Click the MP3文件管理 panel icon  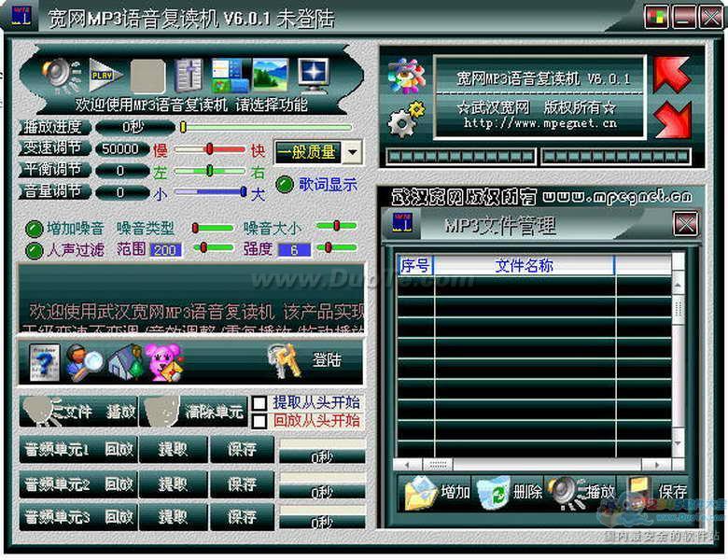(x=401, y=222)
